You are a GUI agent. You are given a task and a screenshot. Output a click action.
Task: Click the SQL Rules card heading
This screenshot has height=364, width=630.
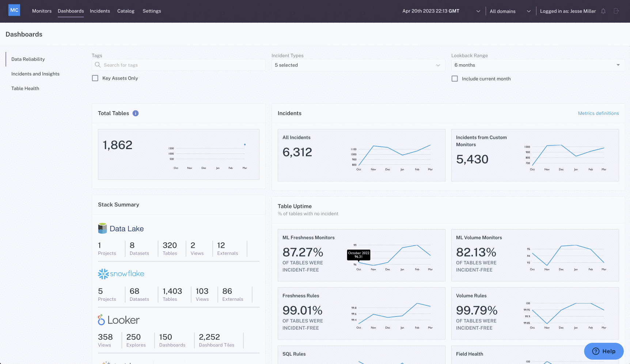pyautogui.click(x=294, y=354)
